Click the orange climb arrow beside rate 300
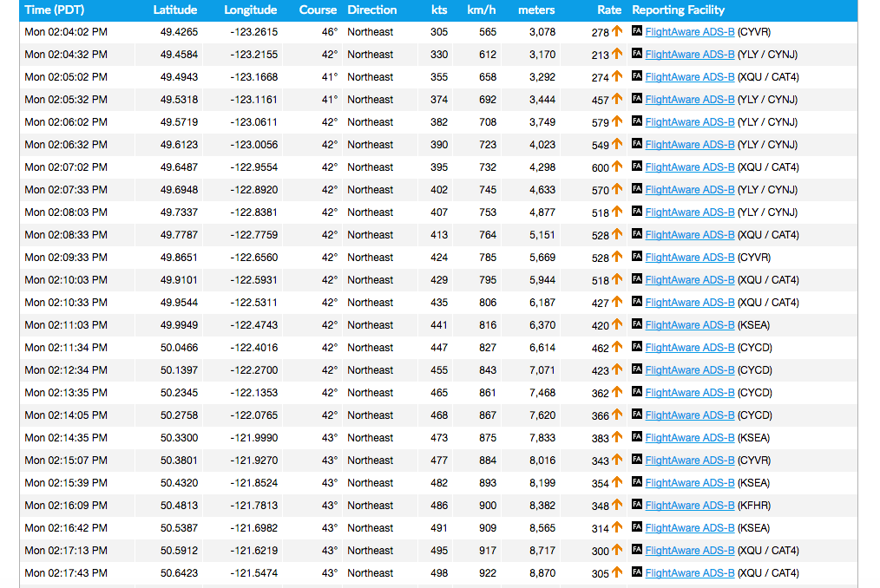The image size is (880, 588). click(617, 550)
